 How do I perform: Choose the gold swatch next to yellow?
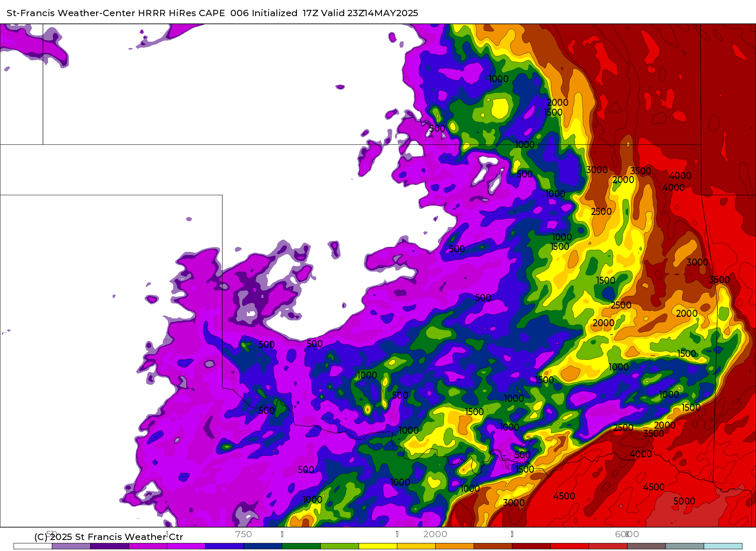416,546
